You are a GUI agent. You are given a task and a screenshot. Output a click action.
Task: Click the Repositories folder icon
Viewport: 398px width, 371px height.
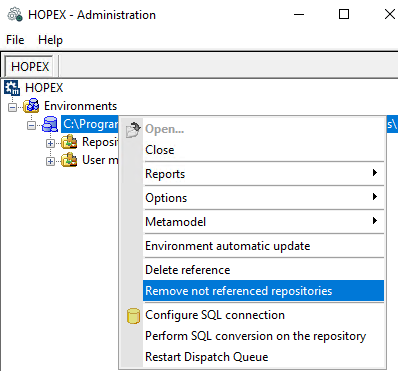tap(69, 142)
